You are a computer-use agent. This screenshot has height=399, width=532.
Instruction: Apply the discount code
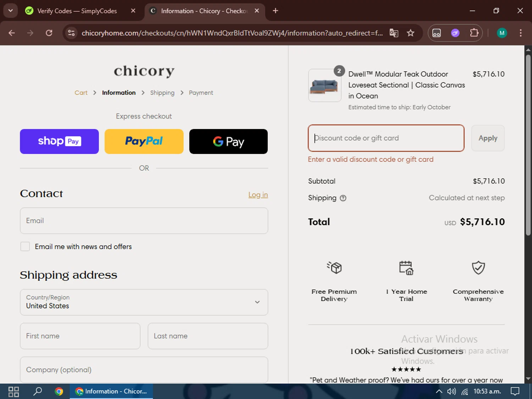click(x=488, y=138)
